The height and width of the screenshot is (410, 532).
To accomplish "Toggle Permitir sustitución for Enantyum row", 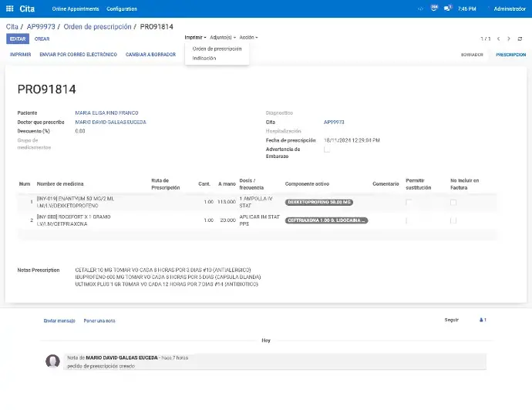I will (409, 202).
